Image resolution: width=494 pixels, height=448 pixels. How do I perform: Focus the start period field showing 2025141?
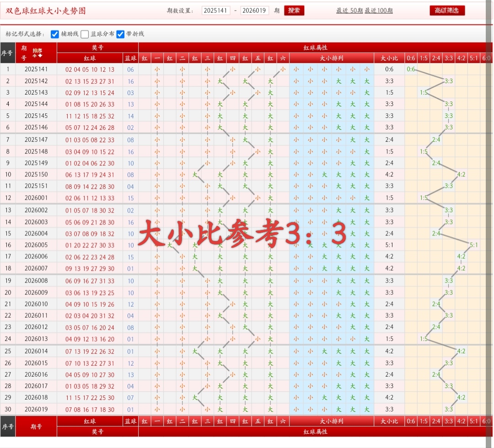216,11
